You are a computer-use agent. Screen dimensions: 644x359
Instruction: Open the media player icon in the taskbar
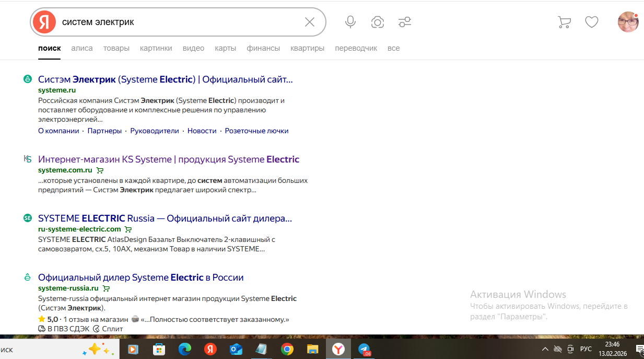133,349
